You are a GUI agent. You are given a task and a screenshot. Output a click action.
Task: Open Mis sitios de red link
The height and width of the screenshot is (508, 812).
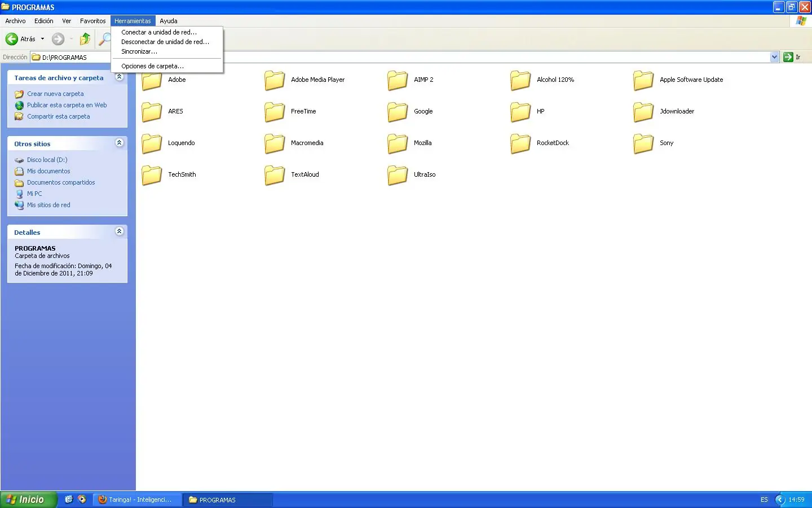click(48, 205)
